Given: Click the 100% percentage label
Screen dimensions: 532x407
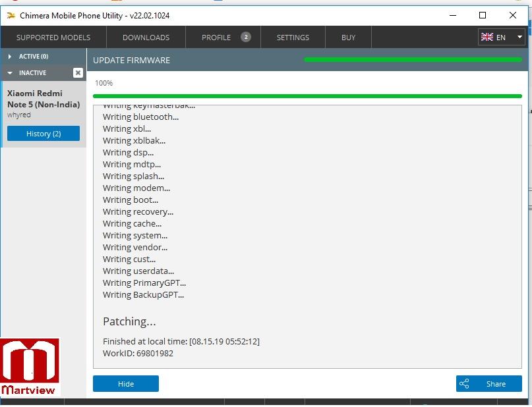Looking at the screenshot, I should pyautogui.click(x=103, y=83).
